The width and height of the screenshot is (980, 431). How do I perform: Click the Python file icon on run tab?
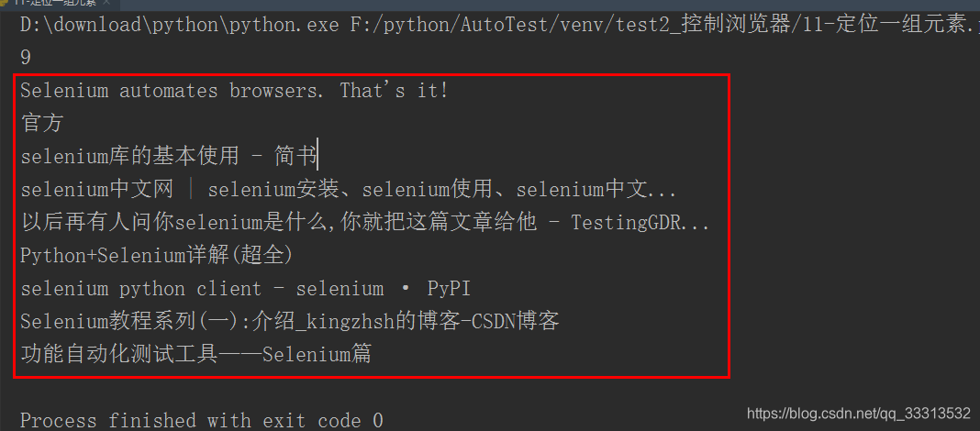pos(3,3)
